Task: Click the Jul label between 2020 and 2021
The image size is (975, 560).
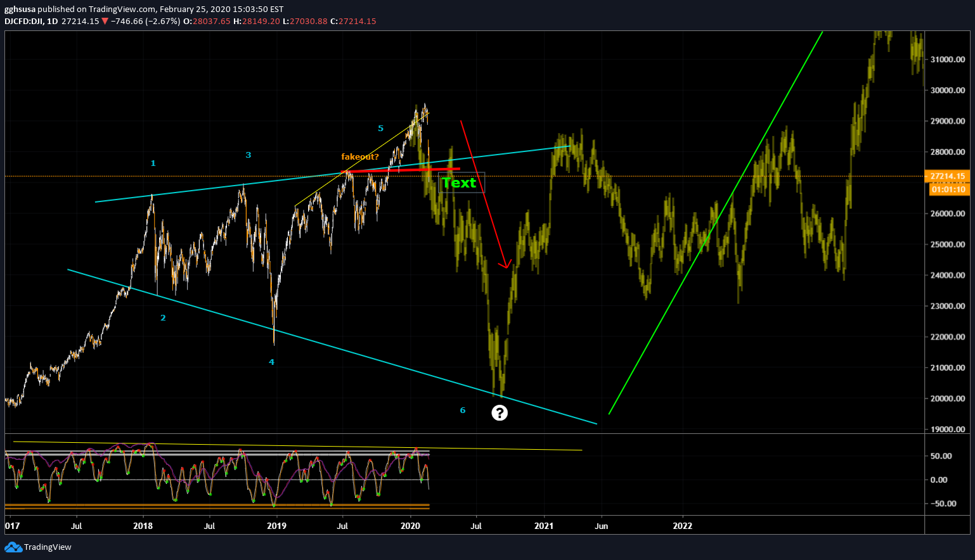Action: click(x=476, y=526)
